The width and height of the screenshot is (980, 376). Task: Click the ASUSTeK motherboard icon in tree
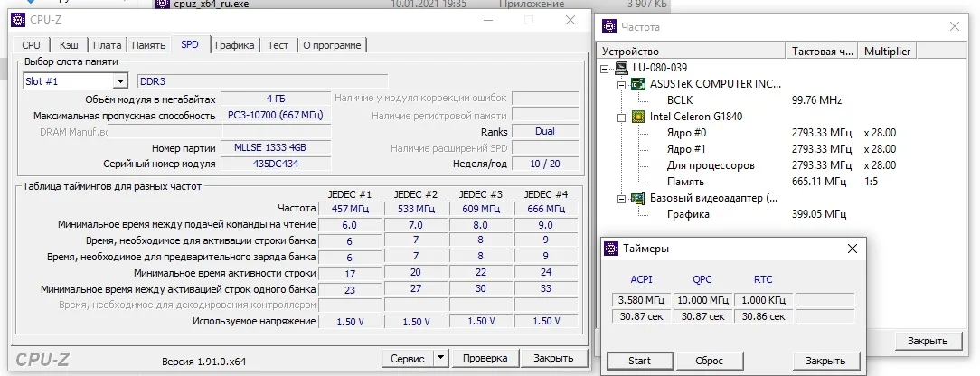coord(638,84)
